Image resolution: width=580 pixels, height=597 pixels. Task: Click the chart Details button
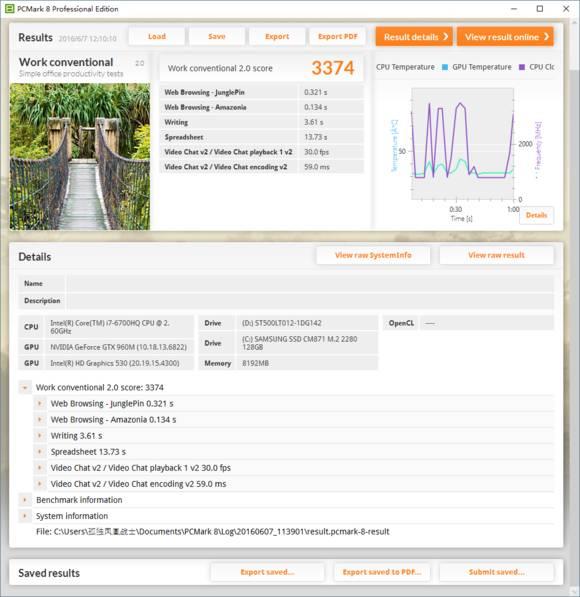[x=537, y=215]
